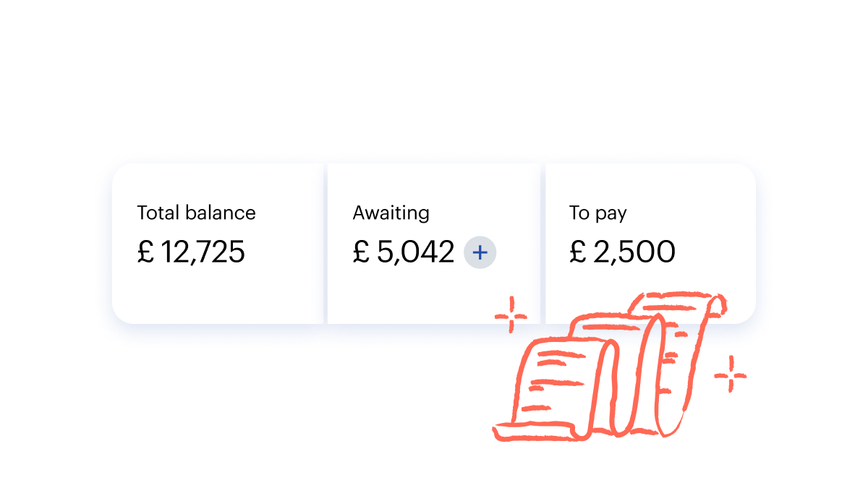The height and width of the screenshot is (488, 868).
Task: Click the Total balance label
Action: tap(196, 213)
